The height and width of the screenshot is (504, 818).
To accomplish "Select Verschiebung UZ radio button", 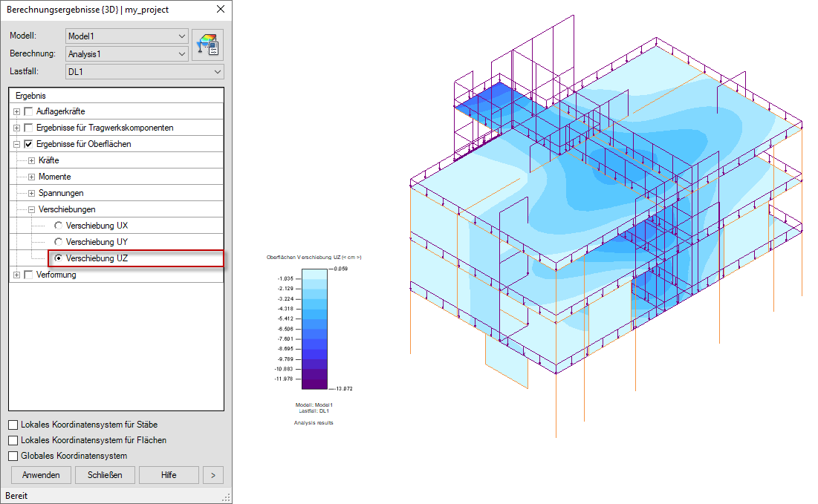I will coord(59,258).
